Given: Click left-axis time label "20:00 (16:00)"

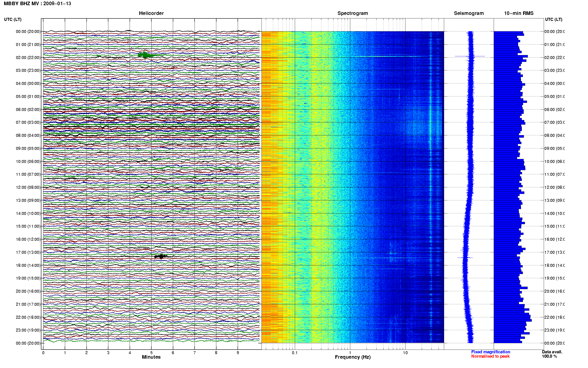Looking at the screenshot, I should [x=28, y=291].
